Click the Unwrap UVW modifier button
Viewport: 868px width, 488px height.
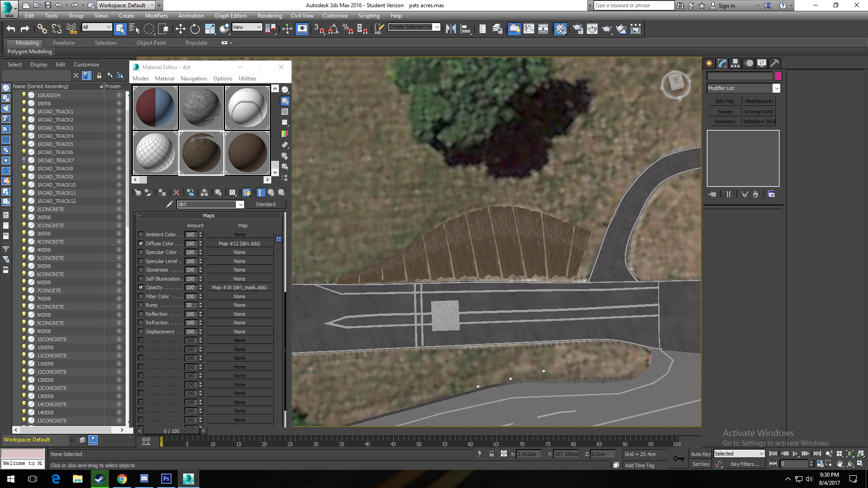coord(759,112)
